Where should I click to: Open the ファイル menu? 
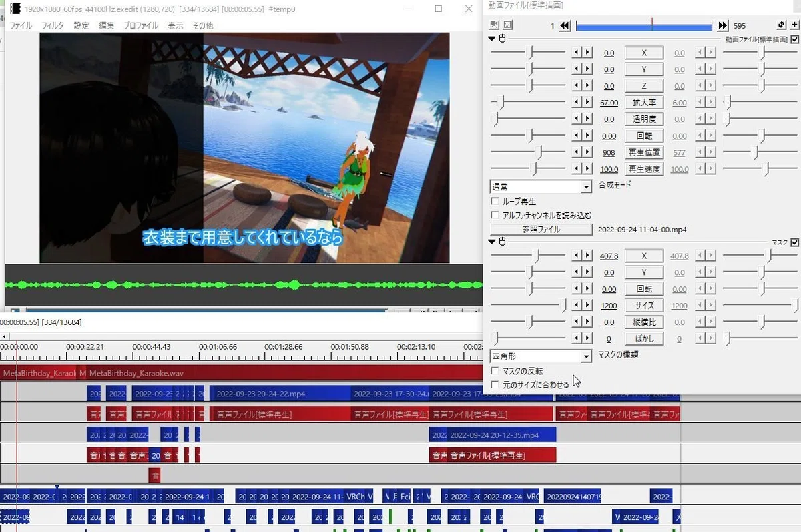tap(21, 25)
